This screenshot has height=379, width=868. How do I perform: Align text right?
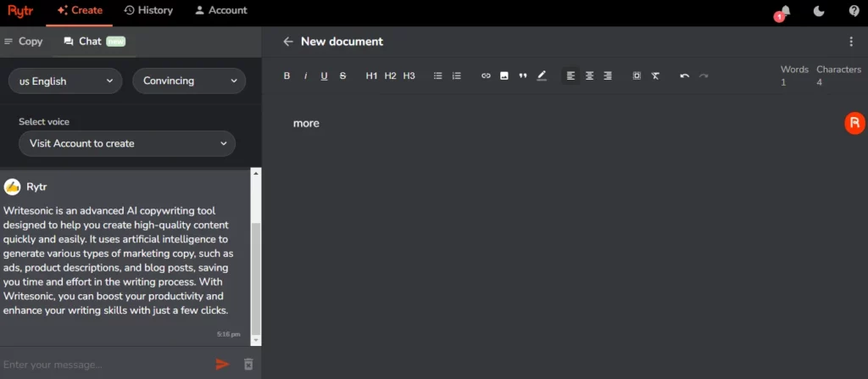click(608, 76)
